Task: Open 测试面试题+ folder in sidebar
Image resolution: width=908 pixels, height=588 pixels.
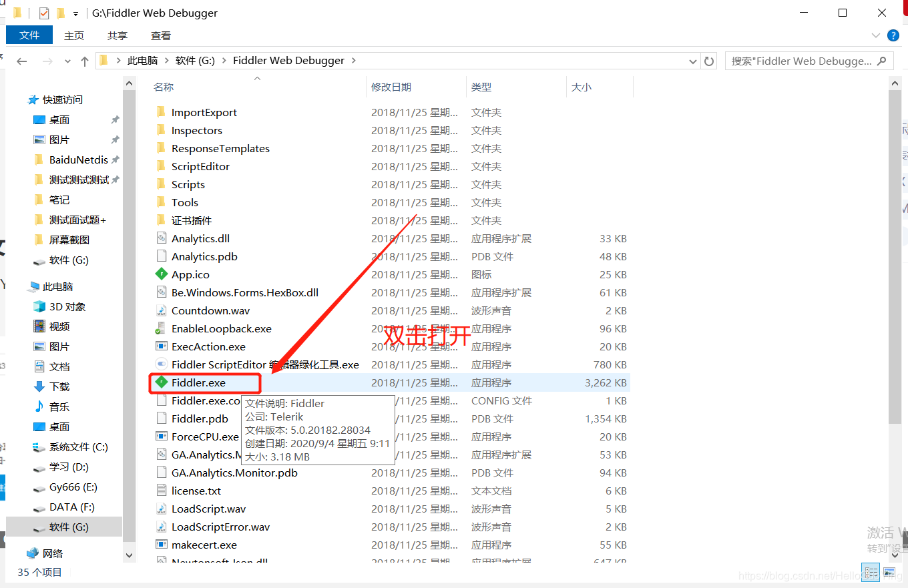Action: click(77, 220)
